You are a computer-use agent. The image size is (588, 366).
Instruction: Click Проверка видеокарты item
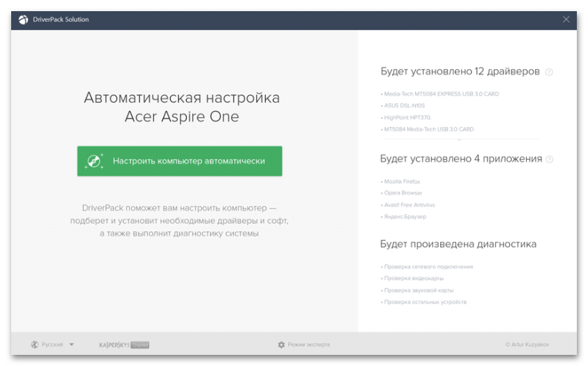tap(412, 278)
